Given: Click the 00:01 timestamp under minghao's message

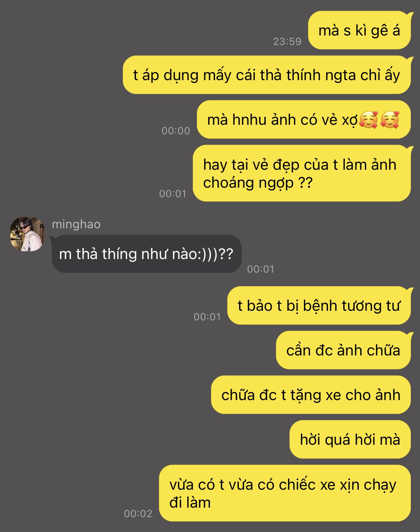Looking at the screenshot, I should click(261, 269).
